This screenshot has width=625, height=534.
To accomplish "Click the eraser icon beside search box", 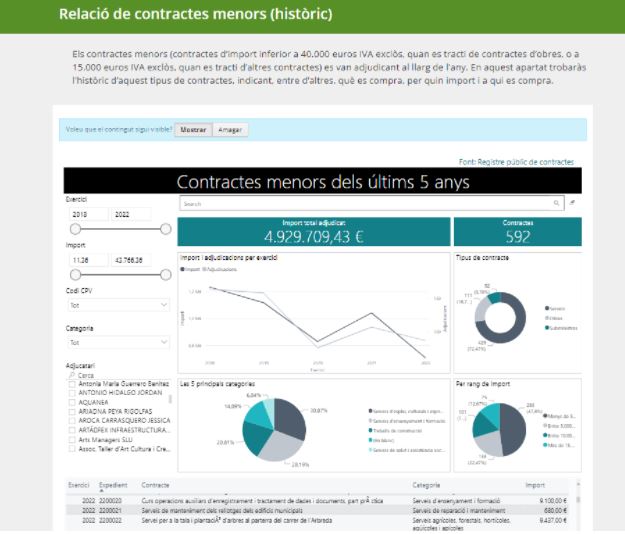I will point(572,203).
